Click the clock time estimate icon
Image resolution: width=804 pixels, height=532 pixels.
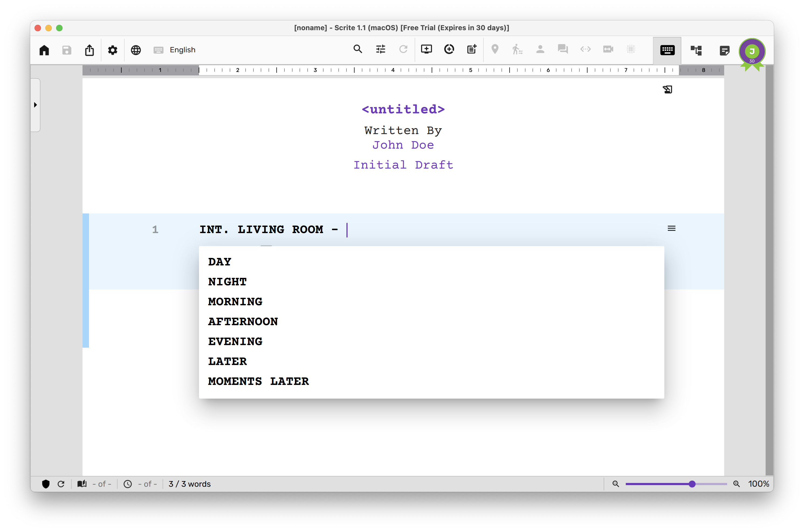pyautogui.click(x=128, y=484)
